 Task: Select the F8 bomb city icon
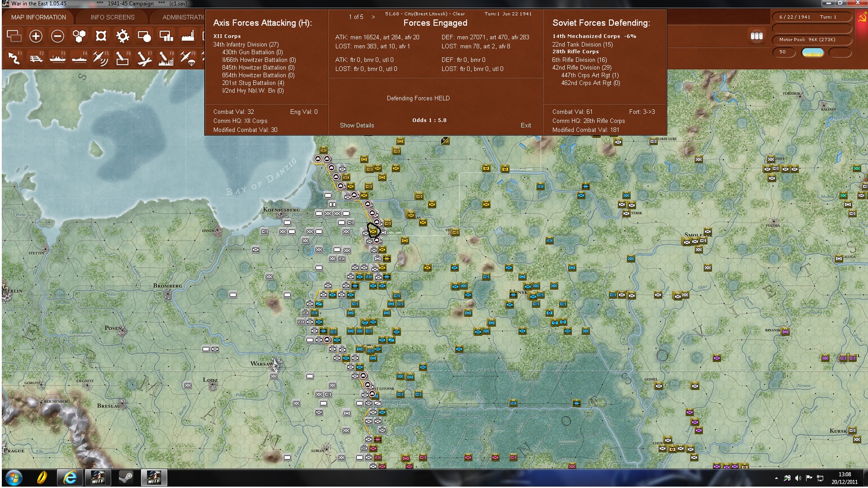[166, 58]
